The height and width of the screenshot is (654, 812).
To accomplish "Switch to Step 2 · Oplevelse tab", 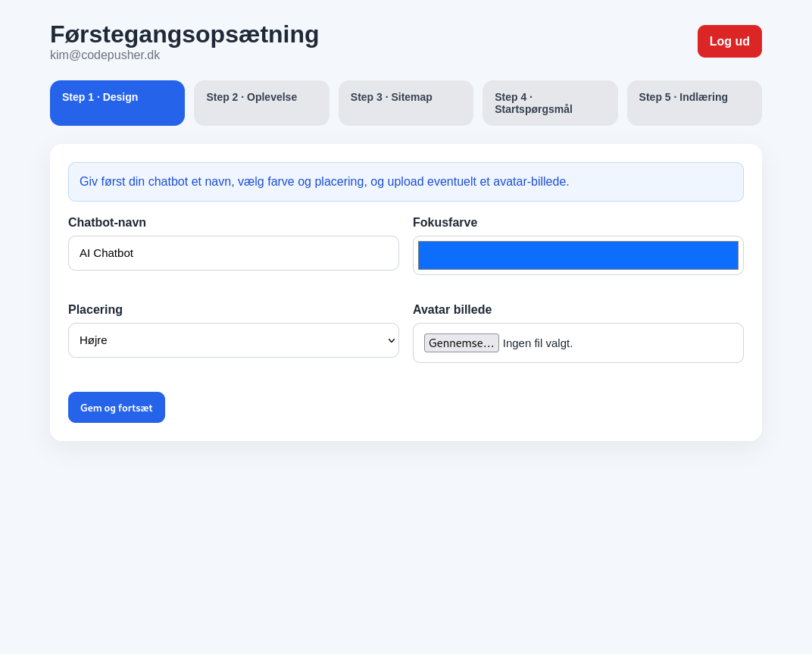I will coord(261,102).
